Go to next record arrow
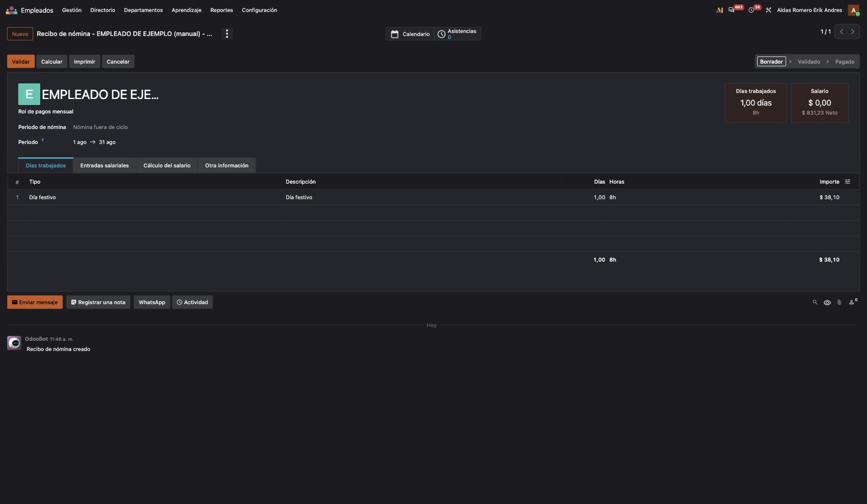Screen dimensions: 867x504 [853, 31]
